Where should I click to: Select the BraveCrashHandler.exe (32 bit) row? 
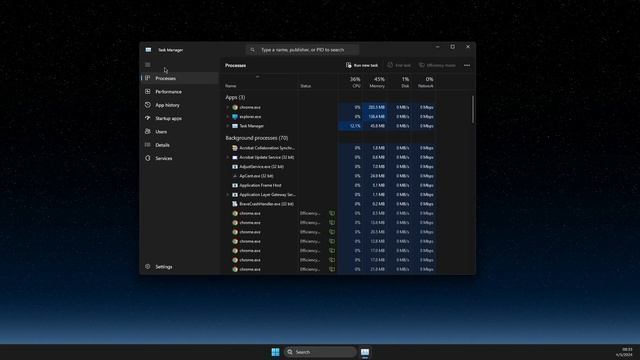pos(330,204)
